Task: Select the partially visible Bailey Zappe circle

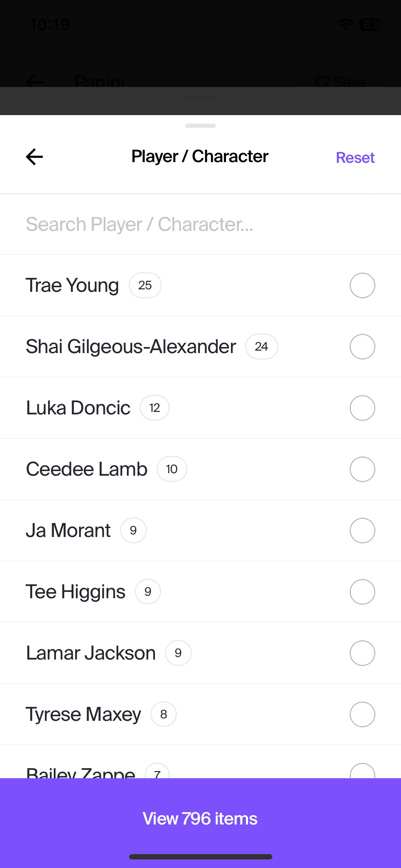Action: [362, 771]
